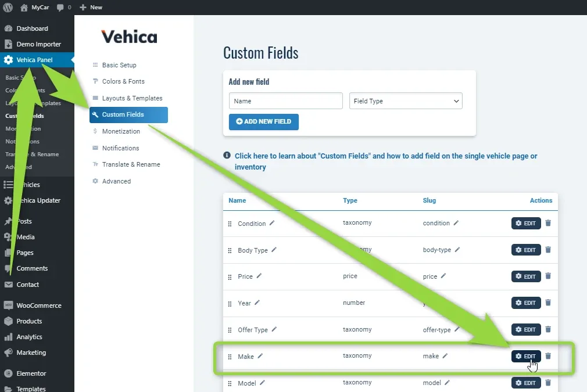This screenshot has width=587, height=392.
Task: Rename the Year field via pencil icon
Action: pyautogui.click(x=257, y=302)
